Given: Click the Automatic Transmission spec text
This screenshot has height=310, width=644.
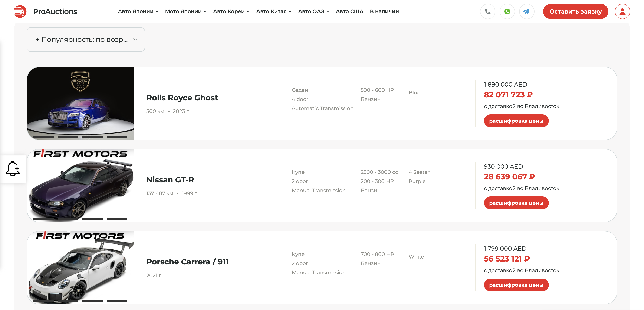Looking at the screenshot, I should 322,108.
